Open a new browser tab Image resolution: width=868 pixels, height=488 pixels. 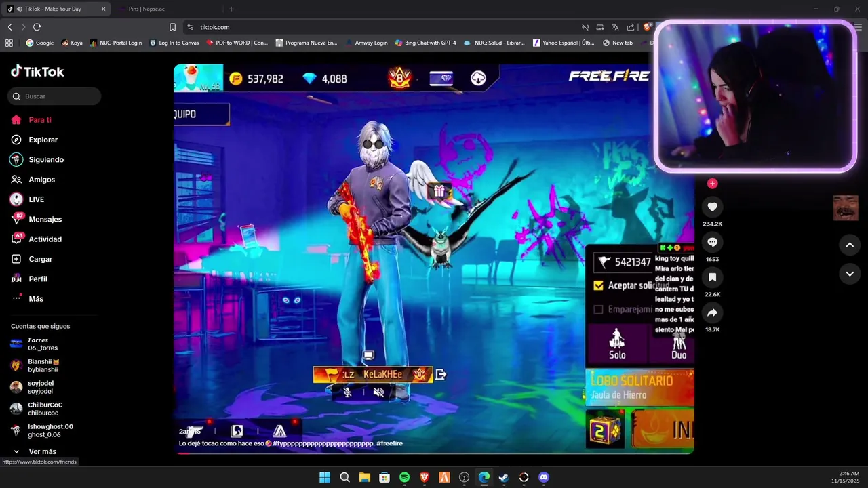(231, 9)
